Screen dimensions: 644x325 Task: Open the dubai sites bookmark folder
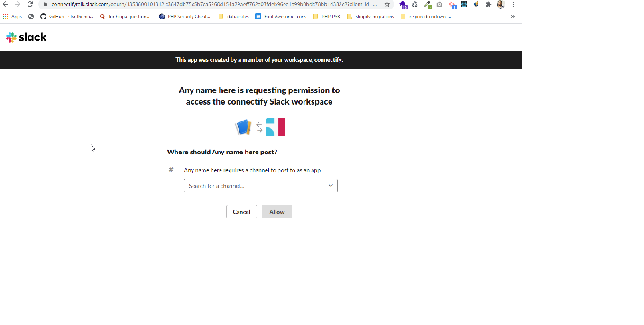click(234, 16)
